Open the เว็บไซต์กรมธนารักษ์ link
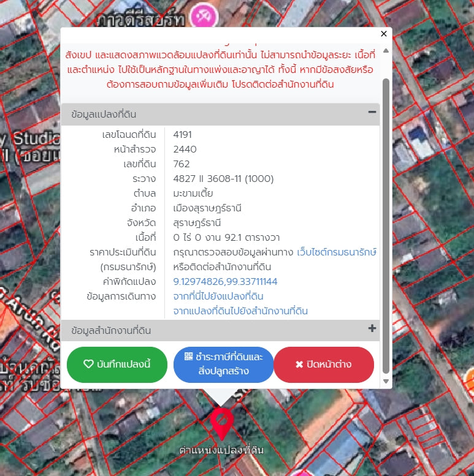474x476 pixels. point(336,252)
